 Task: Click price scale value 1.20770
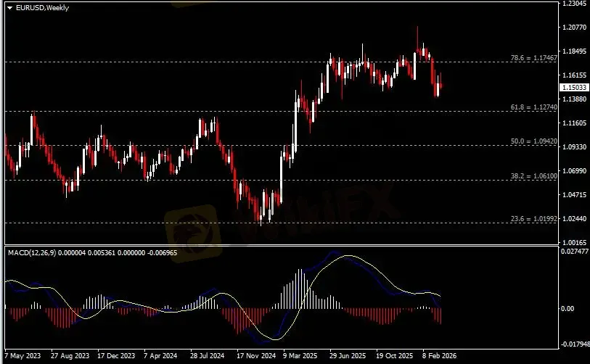coord(574,27)
